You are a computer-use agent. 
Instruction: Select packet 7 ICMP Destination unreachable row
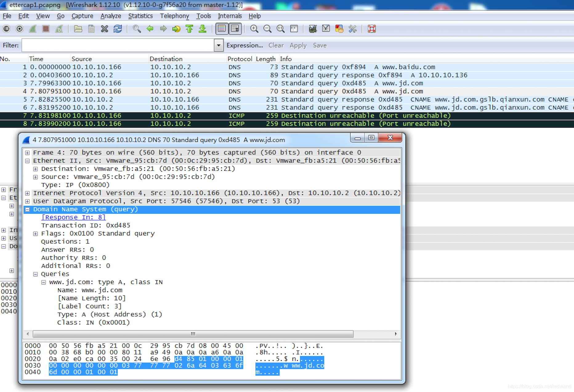click(287, 116)
